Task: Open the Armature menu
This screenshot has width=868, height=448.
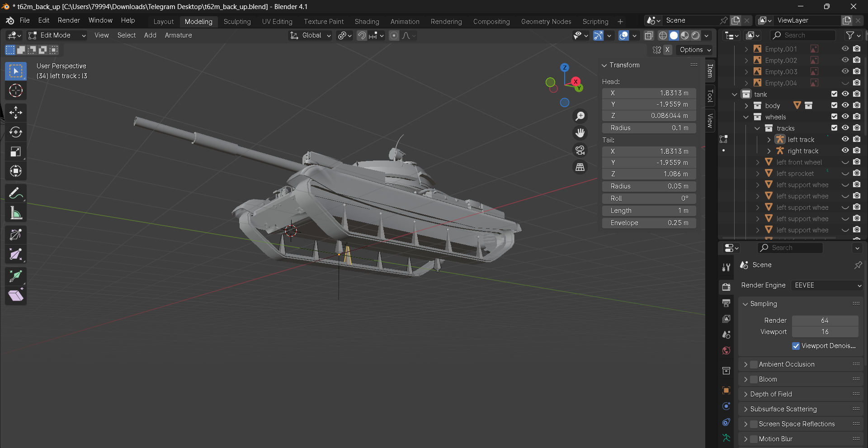Action: coord(178,35)
